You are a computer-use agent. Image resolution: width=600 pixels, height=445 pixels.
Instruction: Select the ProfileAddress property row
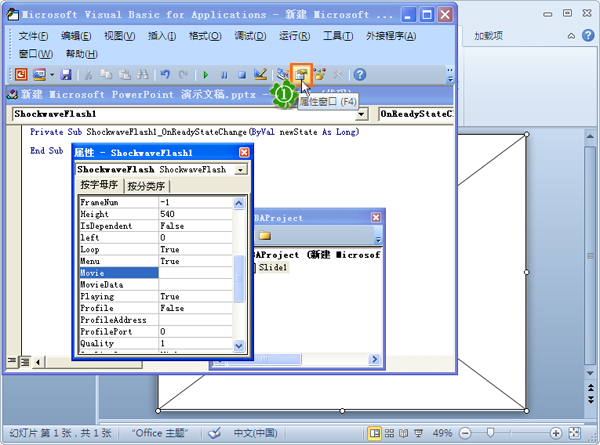[x=156, y=320]
